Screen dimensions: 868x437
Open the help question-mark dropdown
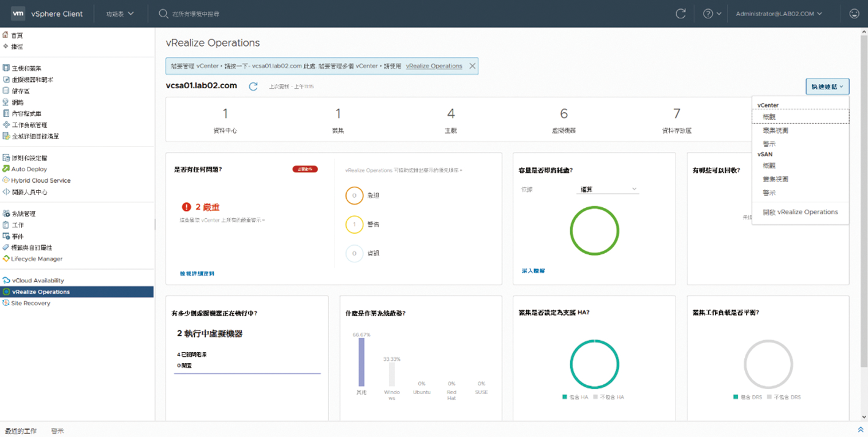click(x=712, y=13)
